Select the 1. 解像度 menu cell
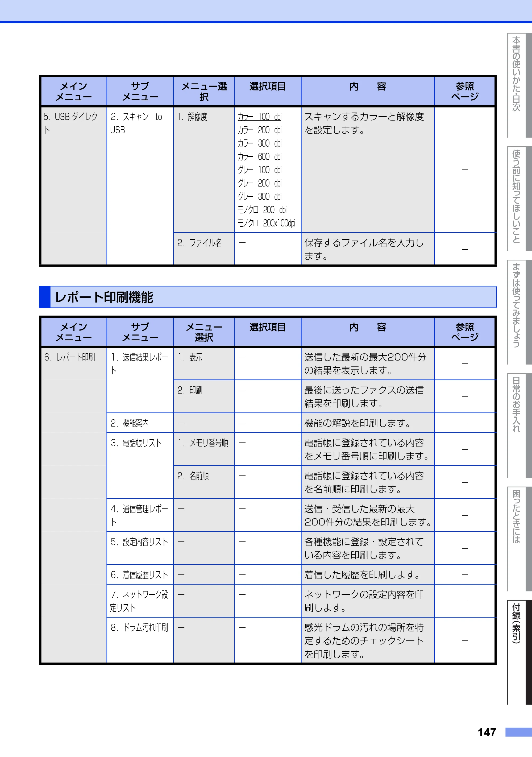 tap(204, 169)
